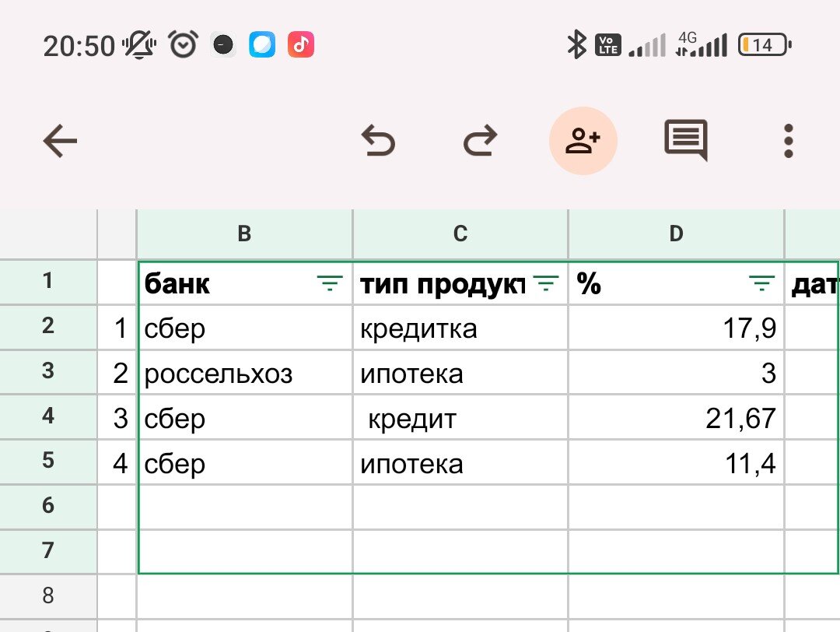Select ипотека cell in row 5
The image size is (840, 632).
tap(460, 462)
